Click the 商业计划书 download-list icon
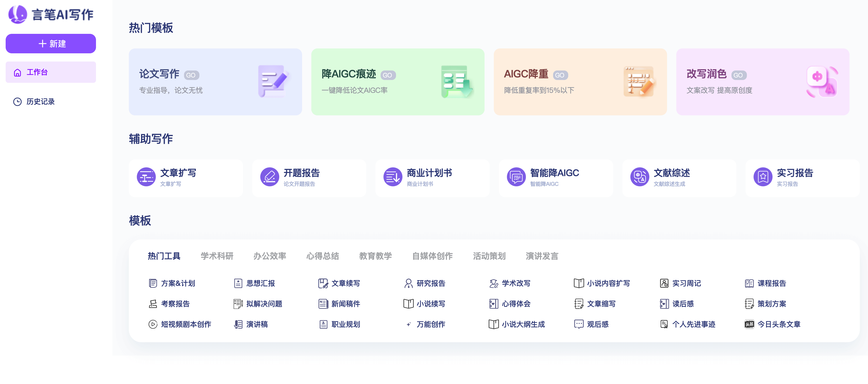Viewport: 868px width, 384px height. [393, 177]
